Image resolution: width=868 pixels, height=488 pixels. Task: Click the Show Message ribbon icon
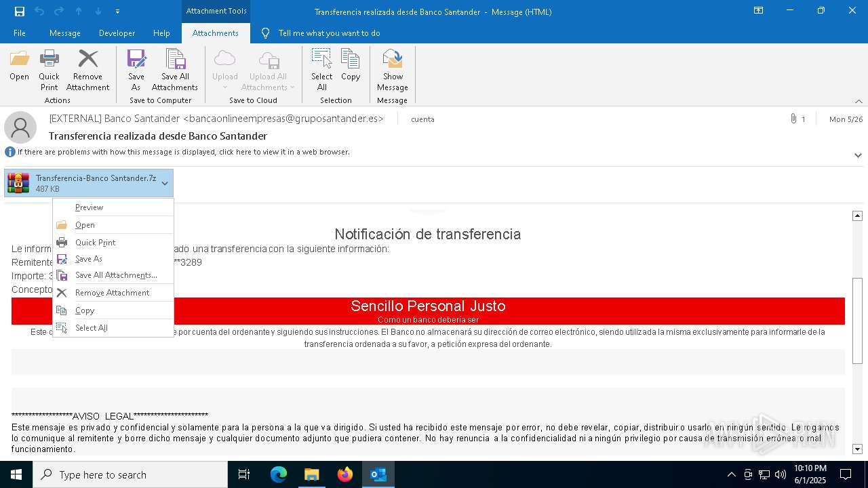pyautogui.click(x=393, y=70)
